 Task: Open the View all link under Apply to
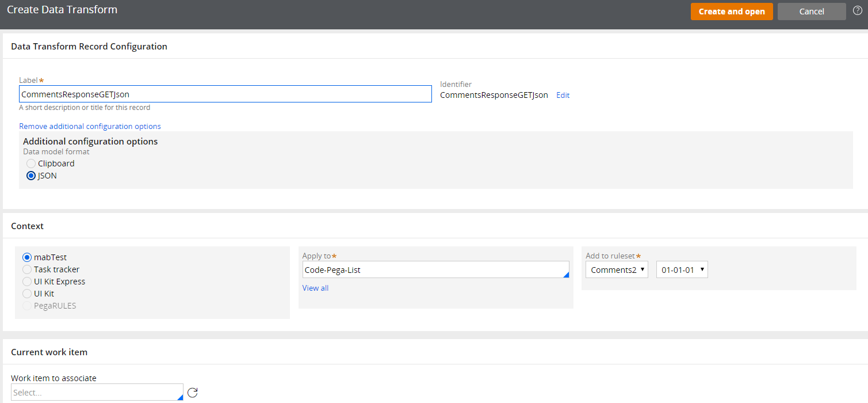click(315, 288)
